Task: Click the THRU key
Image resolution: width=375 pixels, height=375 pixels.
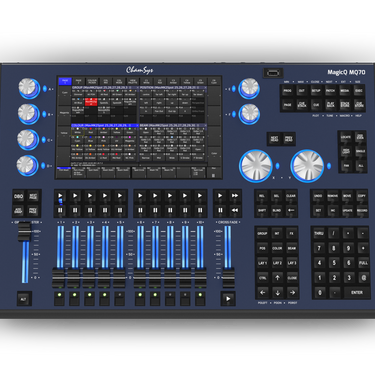Action: pos(319,234)
